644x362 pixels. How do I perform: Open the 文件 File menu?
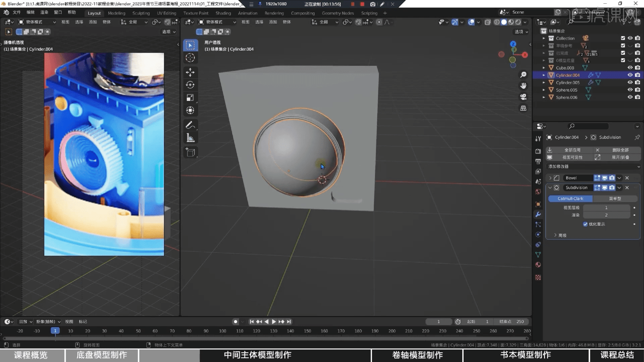16,12
